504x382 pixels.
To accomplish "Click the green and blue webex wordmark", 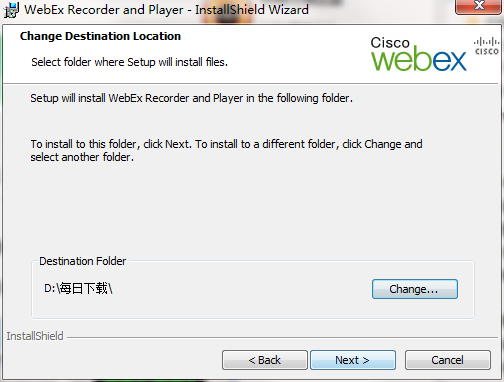I will click(419, 59).
